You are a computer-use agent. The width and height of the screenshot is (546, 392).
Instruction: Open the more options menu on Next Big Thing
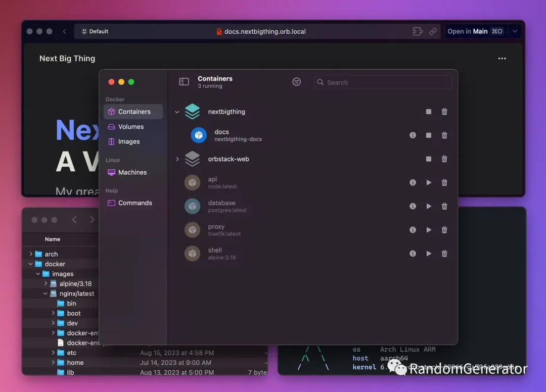pyautogui.click(x=502, y=58)
